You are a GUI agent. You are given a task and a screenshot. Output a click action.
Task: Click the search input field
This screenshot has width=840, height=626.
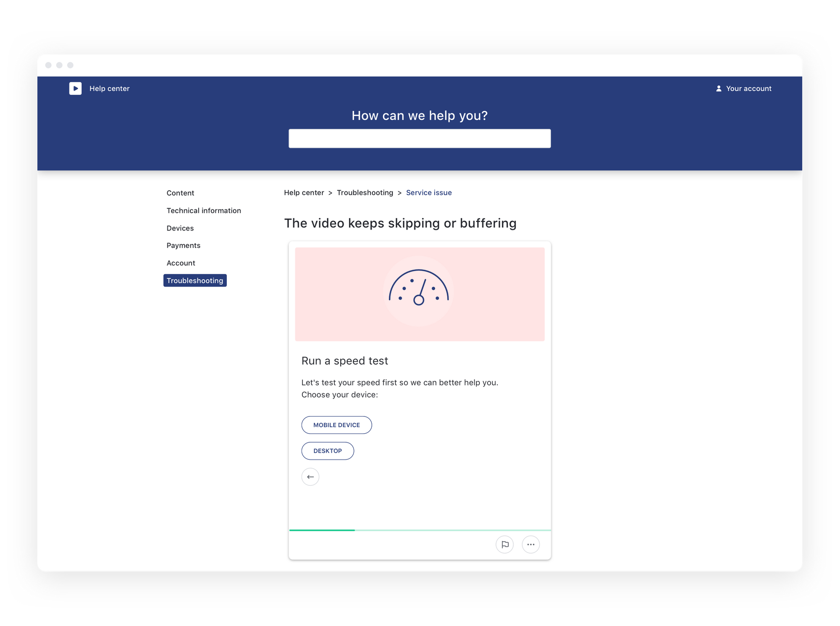(420, 138)
